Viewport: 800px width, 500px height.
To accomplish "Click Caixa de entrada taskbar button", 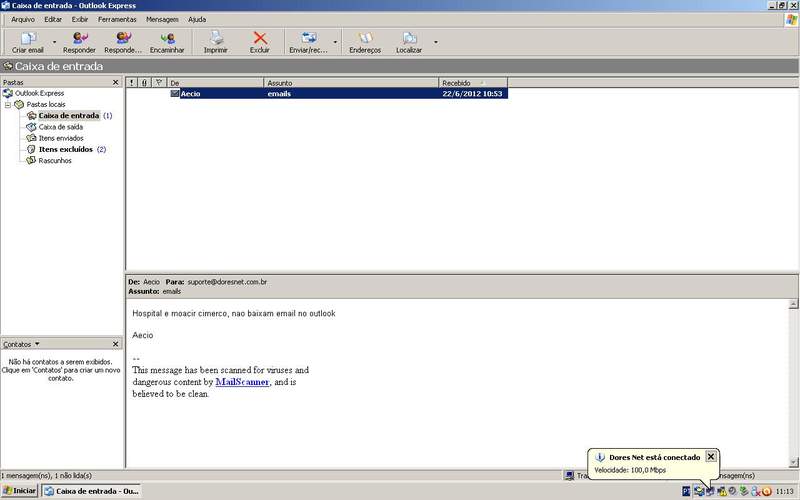I will coord(91,491).
